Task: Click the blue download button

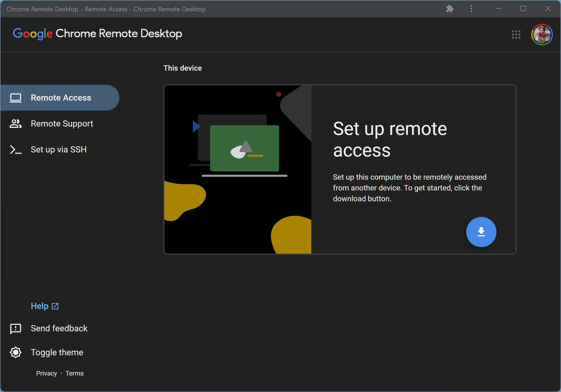Action: (481, 232)
